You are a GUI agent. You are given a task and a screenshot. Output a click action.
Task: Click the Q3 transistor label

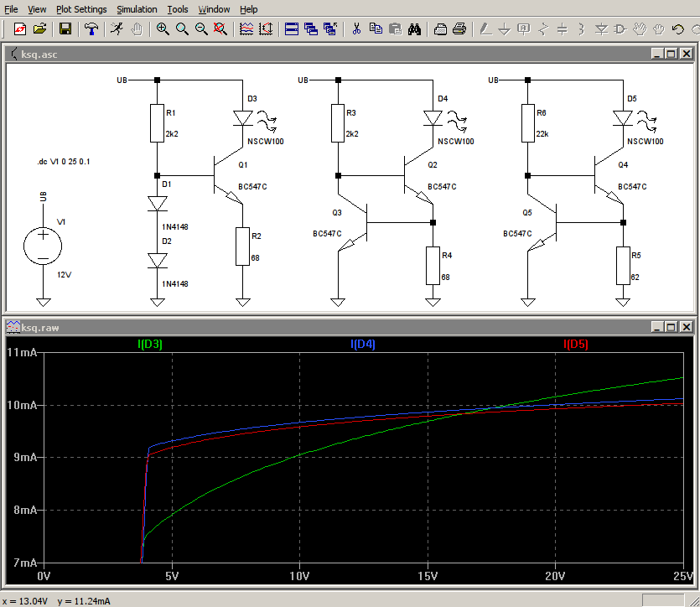coord(337,213)
